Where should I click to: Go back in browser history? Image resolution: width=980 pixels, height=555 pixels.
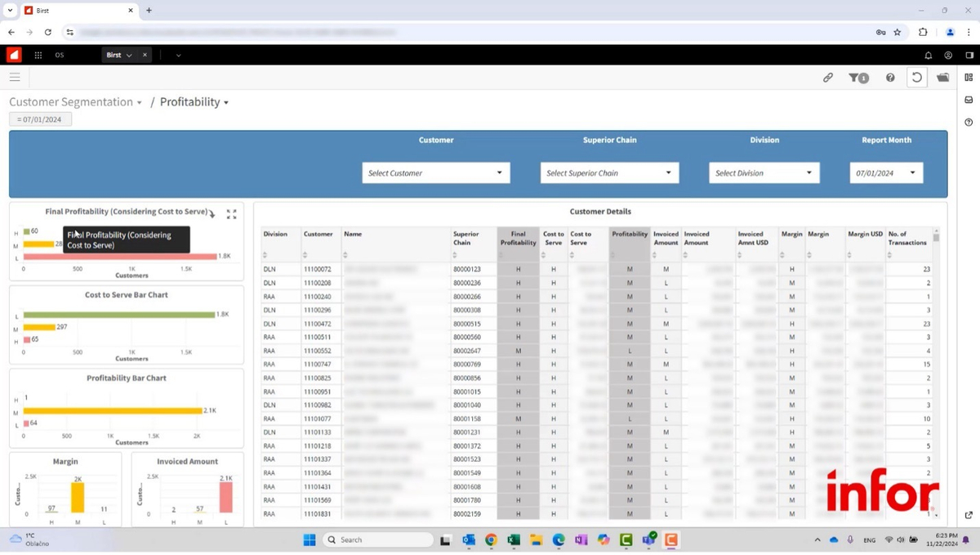pyautogui.click(x=11, y=33)
